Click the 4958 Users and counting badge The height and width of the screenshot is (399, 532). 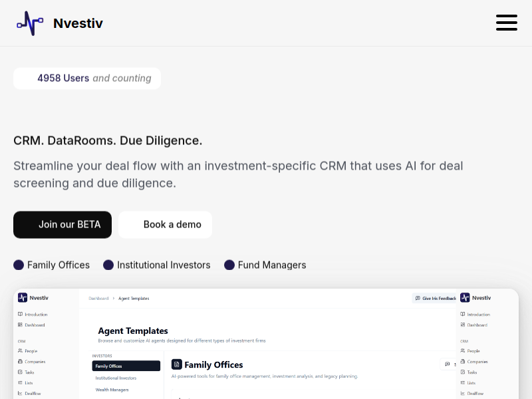point(87,78)
